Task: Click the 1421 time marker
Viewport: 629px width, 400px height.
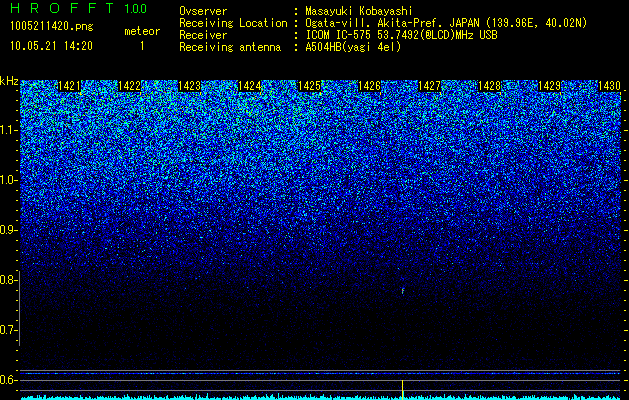Action: click(69, 86)
